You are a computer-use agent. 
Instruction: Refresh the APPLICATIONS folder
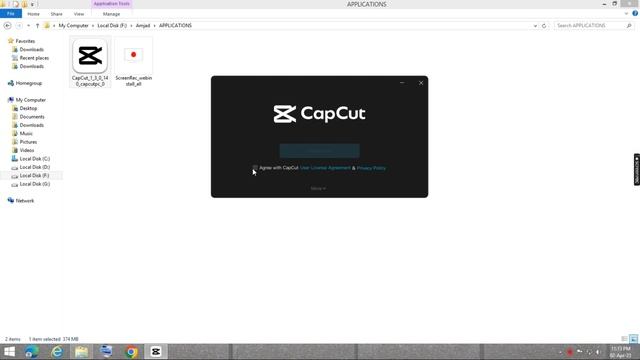(544, 26)
